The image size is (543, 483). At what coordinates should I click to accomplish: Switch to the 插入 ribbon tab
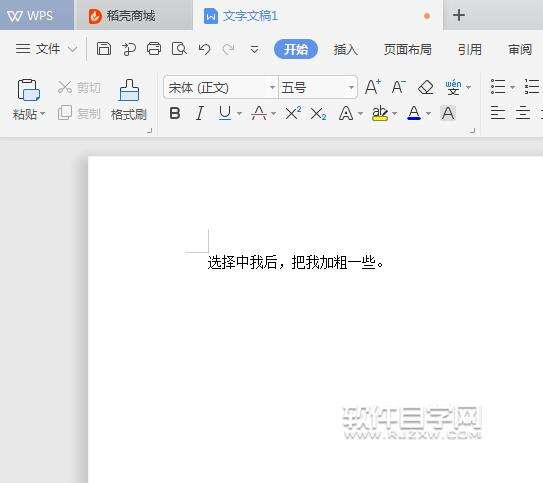click(x=345, y=50)
